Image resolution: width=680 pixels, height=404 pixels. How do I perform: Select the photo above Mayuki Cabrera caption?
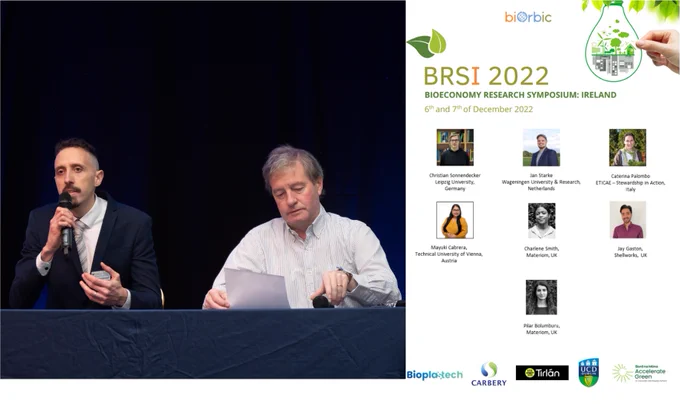pos(455,220)
